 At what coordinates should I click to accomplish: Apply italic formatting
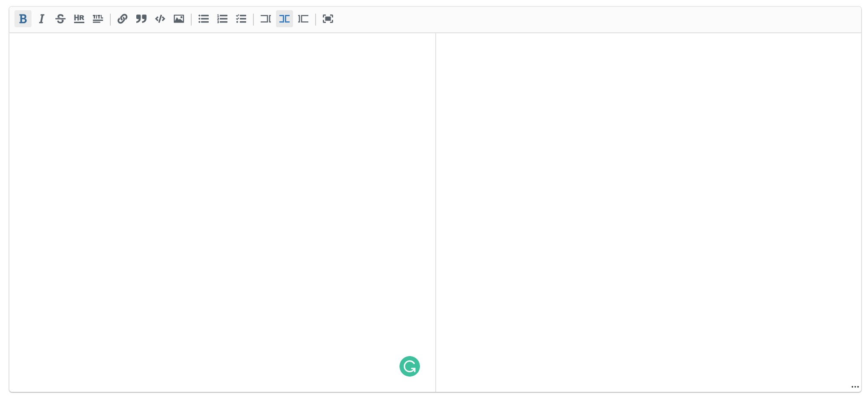point(42,19)
